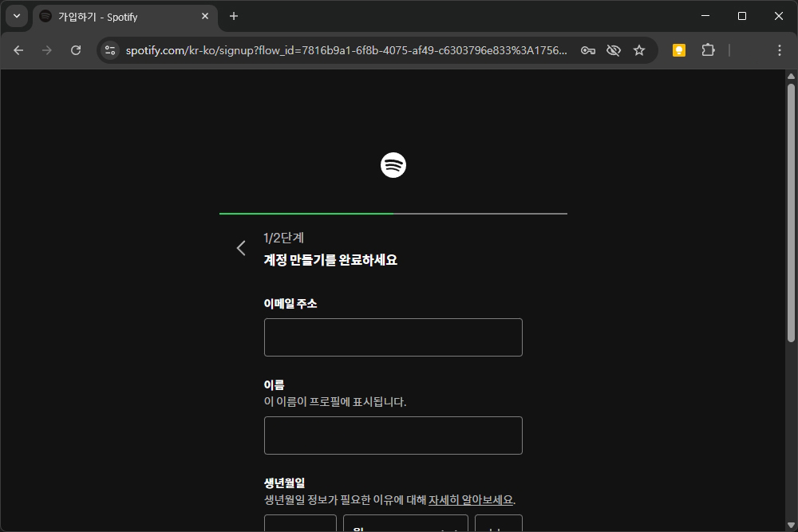The height and width of the screenshot is (532, 798).
Task: Expand the tab search dropdown arrow
Action: click(x=17, y=16)
